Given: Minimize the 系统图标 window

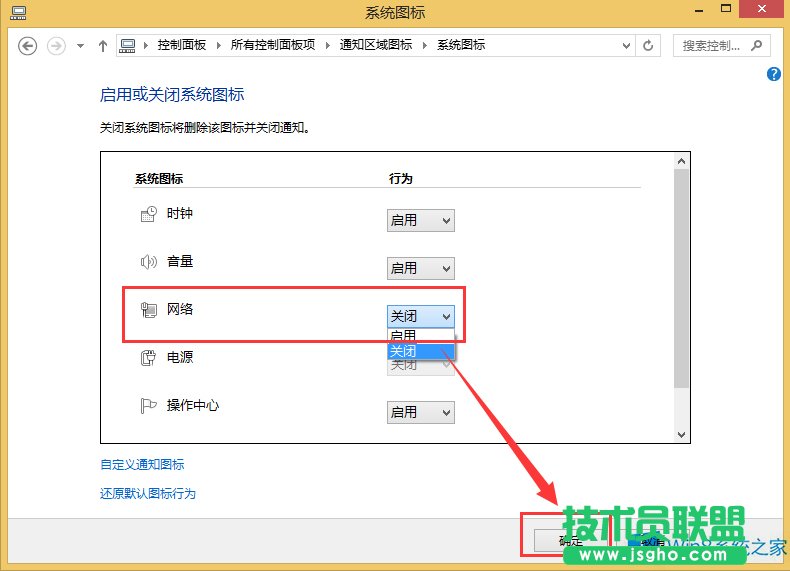Looking at the screenshot, I should pyautogui.click(x=699, y=10).
